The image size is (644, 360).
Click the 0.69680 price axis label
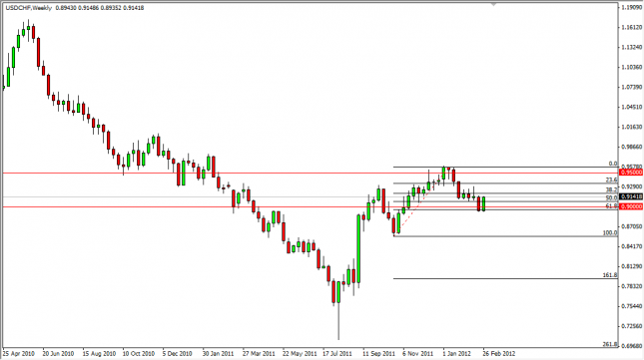click(x=632, y=346)
